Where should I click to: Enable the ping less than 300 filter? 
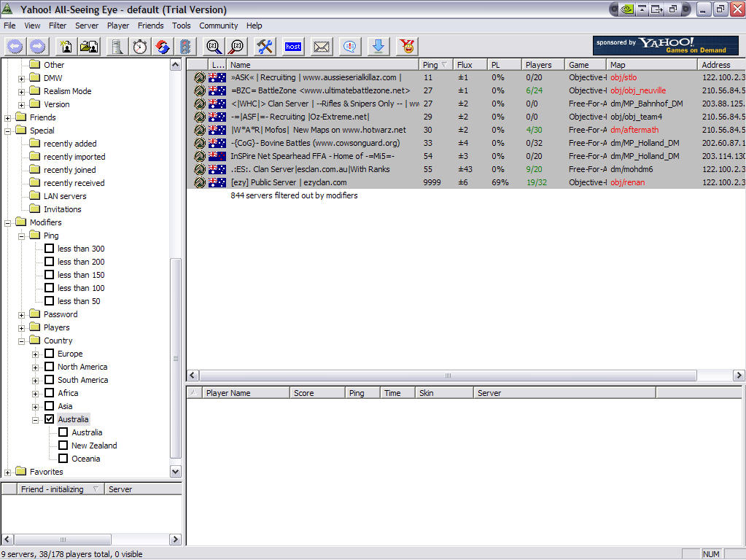(49, 249)
